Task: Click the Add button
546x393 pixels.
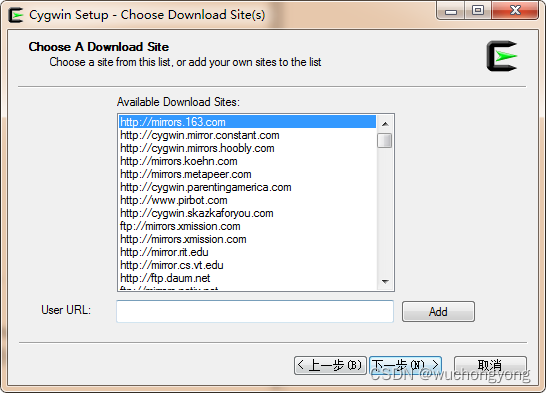Action: pyautogui.click(x=438, y=312)
